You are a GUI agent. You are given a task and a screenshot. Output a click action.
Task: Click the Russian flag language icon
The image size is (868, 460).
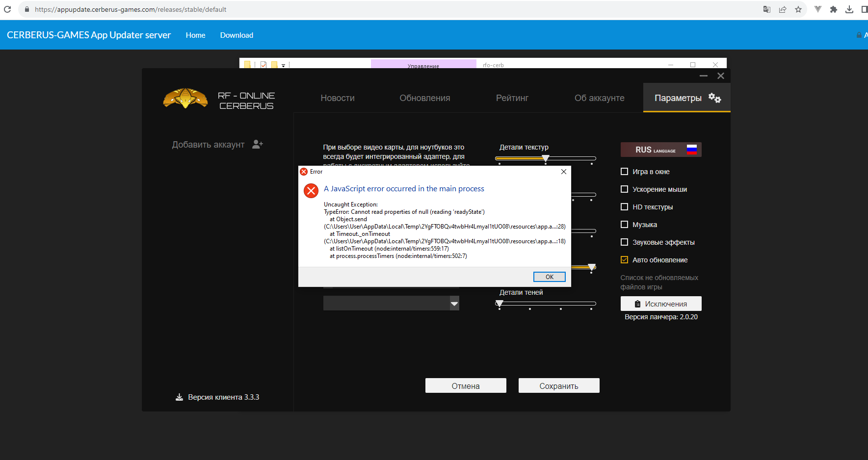tap(692, 150)
